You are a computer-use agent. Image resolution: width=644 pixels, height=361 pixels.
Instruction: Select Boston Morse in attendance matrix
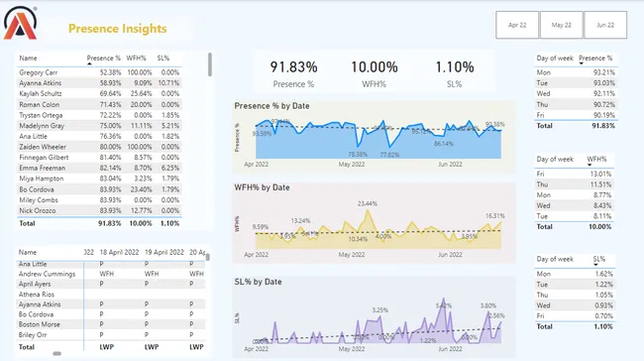(x=39, y=324)
